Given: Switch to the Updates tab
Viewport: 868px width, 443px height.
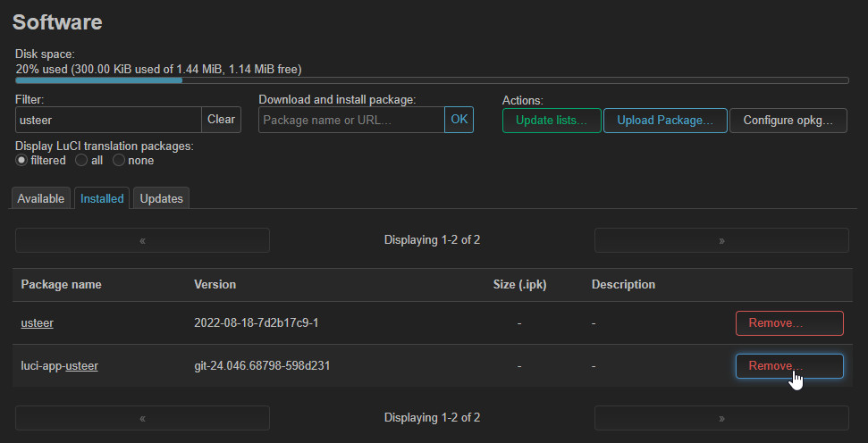Looking at the screenshot, I should (x=161, y=198).
